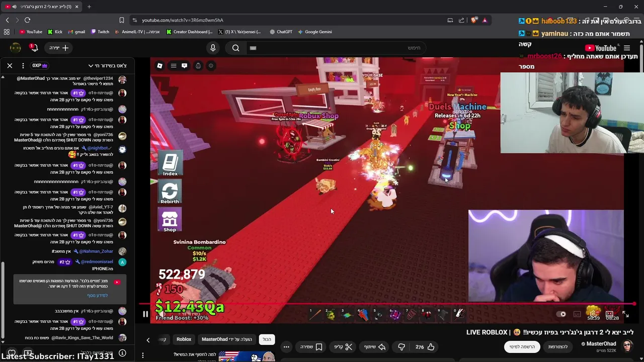Screen dimensions: 644x362
Task: Enter fullscreen mode in the player
Action: [625, 314]
